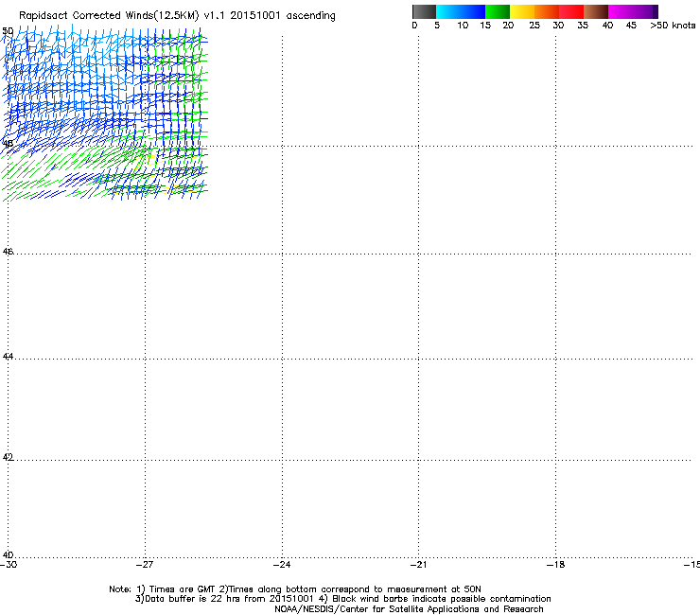Click the wind barb swath in the map
Viewport: 700px width, 615px height.
tap(105, 113)
